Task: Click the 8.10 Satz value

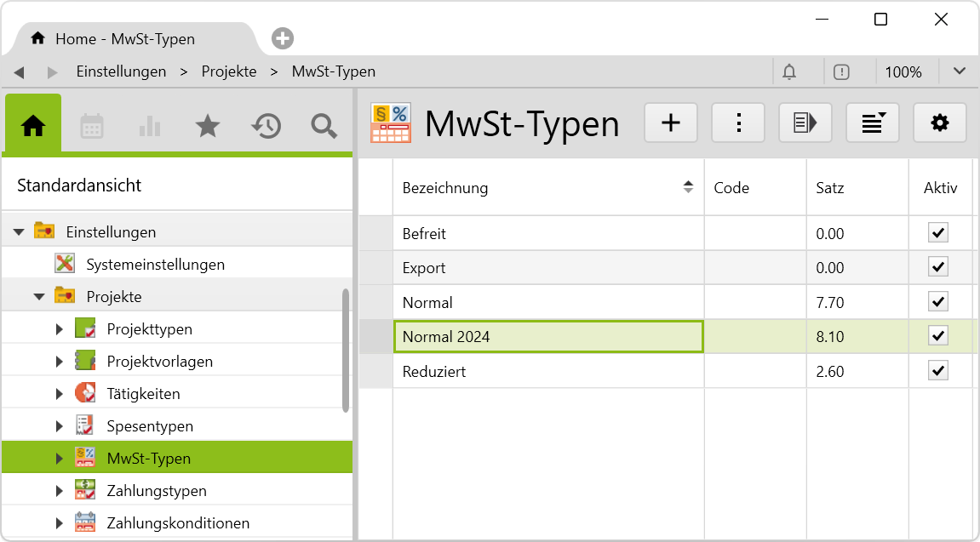Action: [x=830, y=337]
